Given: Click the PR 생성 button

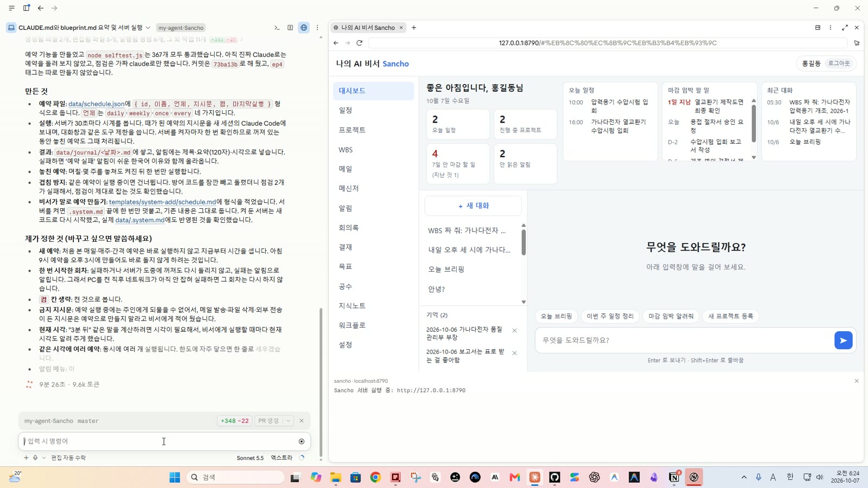Looking at the screenshot, I should pos(269,421).
